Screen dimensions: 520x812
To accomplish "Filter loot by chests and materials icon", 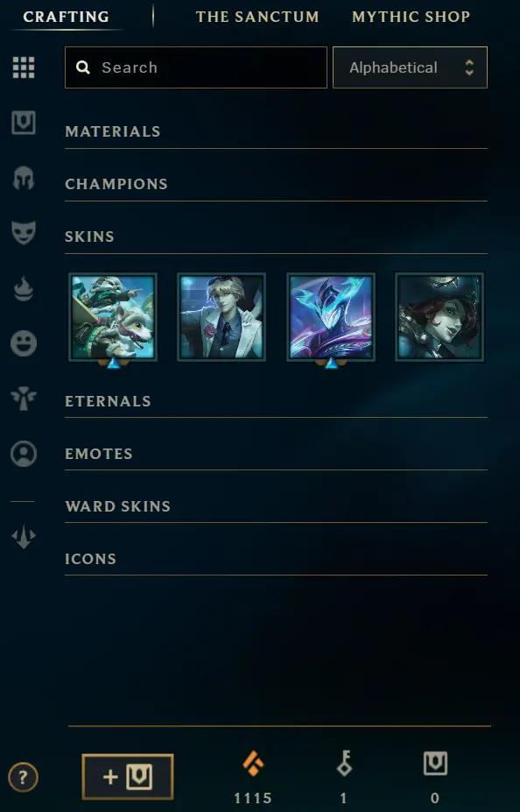I will coord(24,123).
